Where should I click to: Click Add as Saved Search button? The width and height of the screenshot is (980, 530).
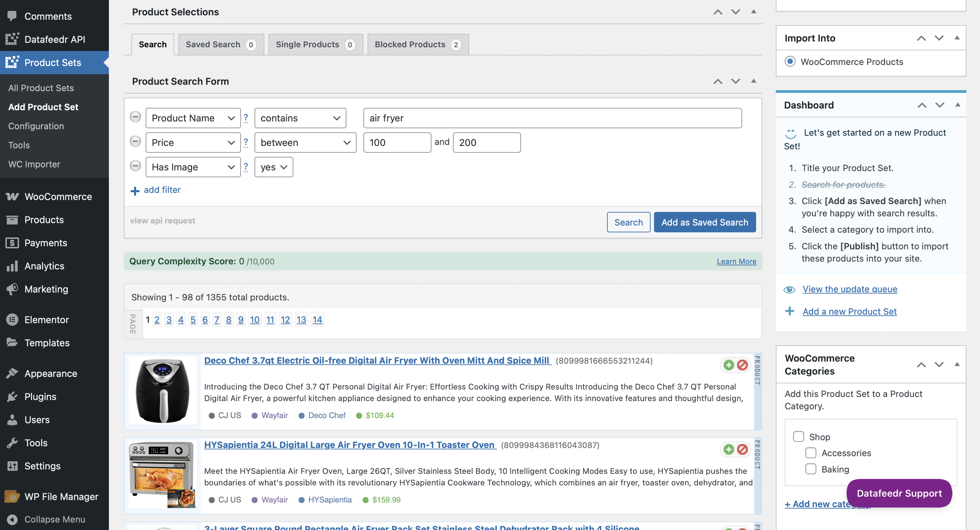(705, 222)
